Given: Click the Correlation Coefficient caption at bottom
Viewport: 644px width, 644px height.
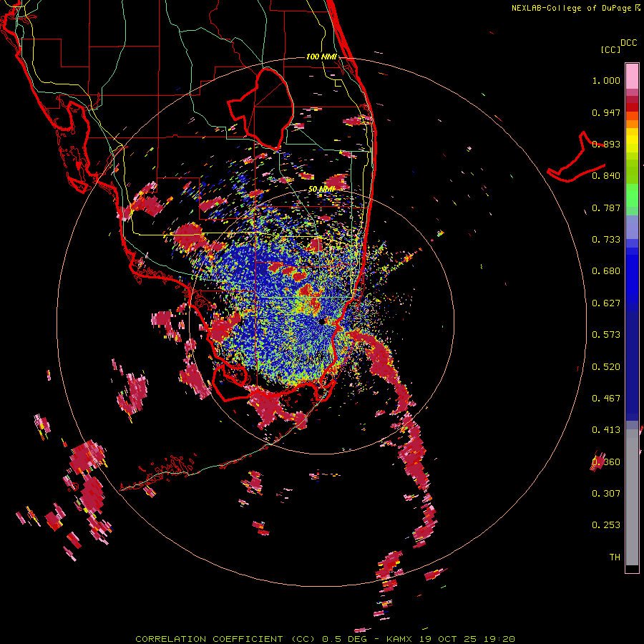Looking at the screenshot, I should point(325,639).
